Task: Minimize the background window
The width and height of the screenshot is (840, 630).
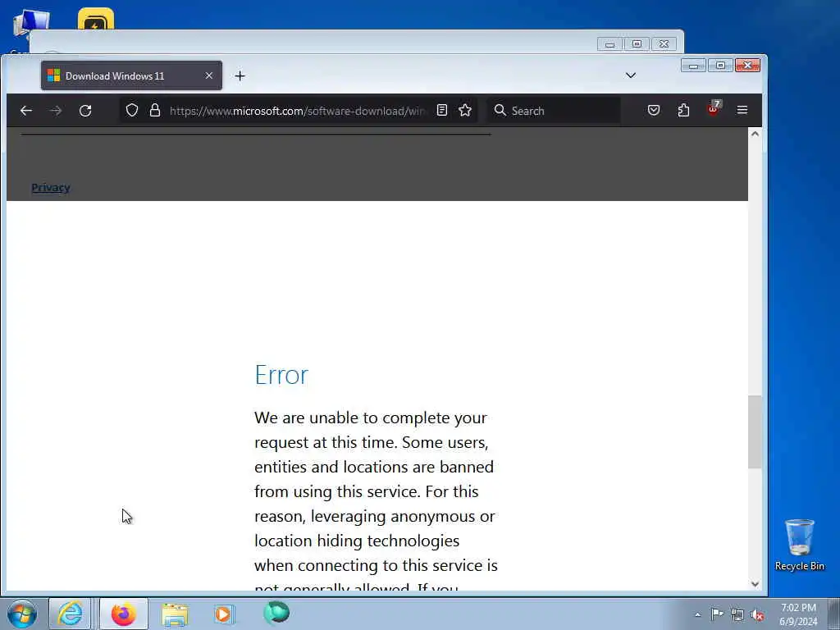Action: (x=610, y=44)
